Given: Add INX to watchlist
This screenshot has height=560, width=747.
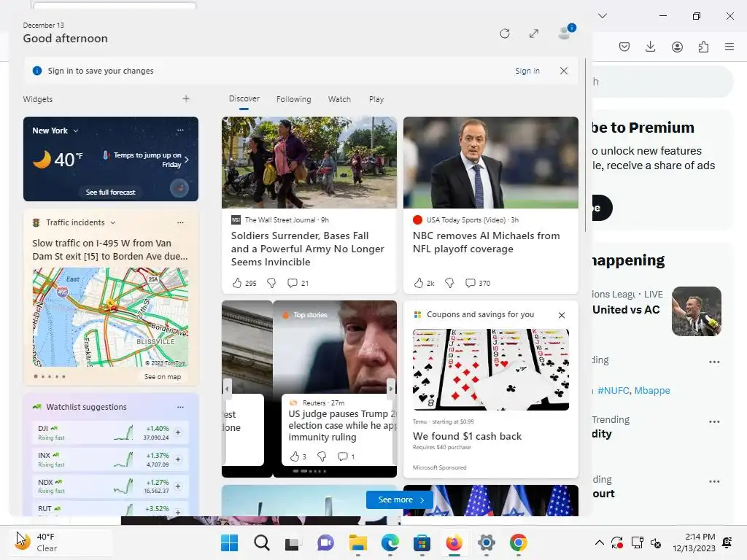Looking at the screenshot, I should tap(178, 459).
